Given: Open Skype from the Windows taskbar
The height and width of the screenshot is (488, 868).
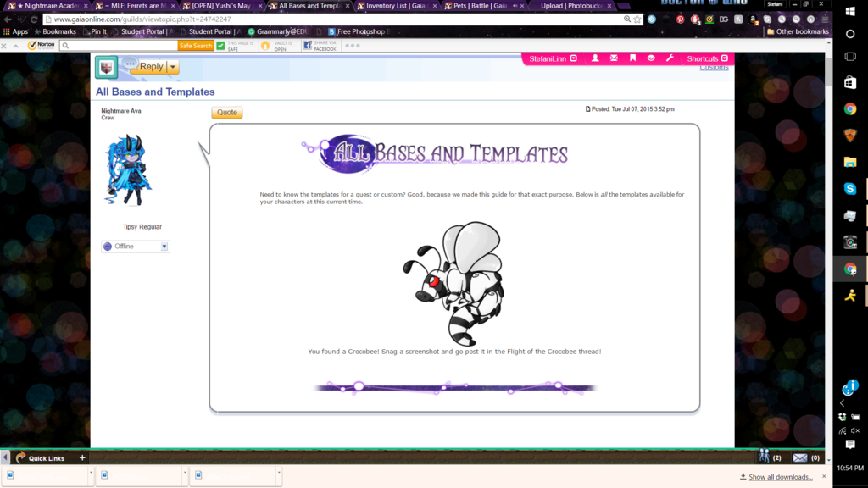Looking at the screenshot, I should click(x=850, y=189).
